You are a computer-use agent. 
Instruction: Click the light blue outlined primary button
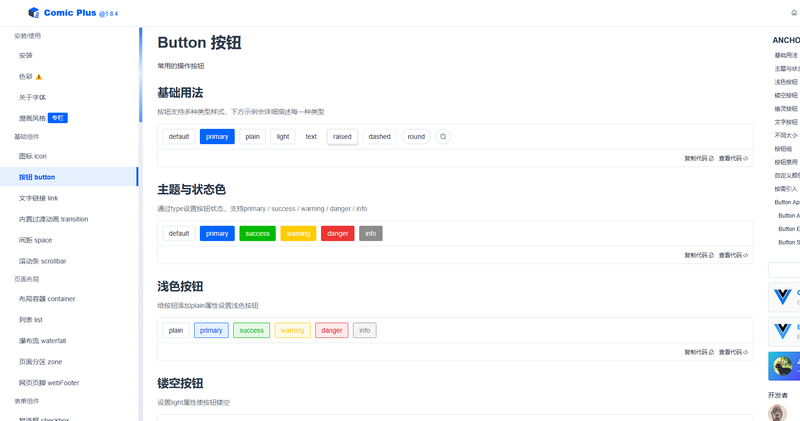[211, 331]
